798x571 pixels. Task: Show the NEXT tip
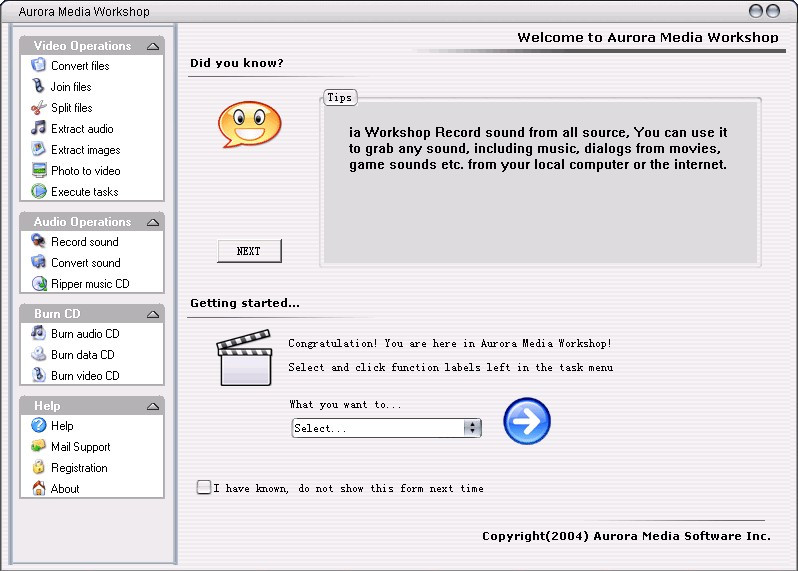(x=249, y=251)
